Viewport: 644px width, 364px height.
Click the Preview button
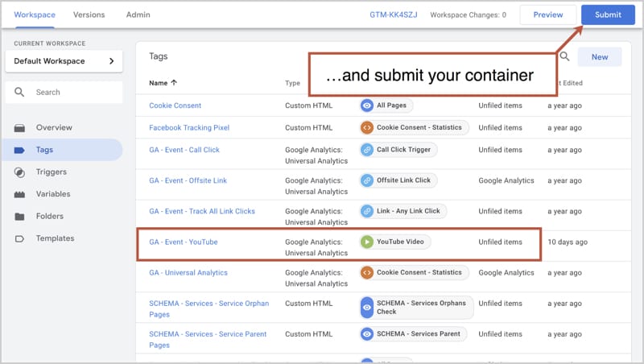548,14
